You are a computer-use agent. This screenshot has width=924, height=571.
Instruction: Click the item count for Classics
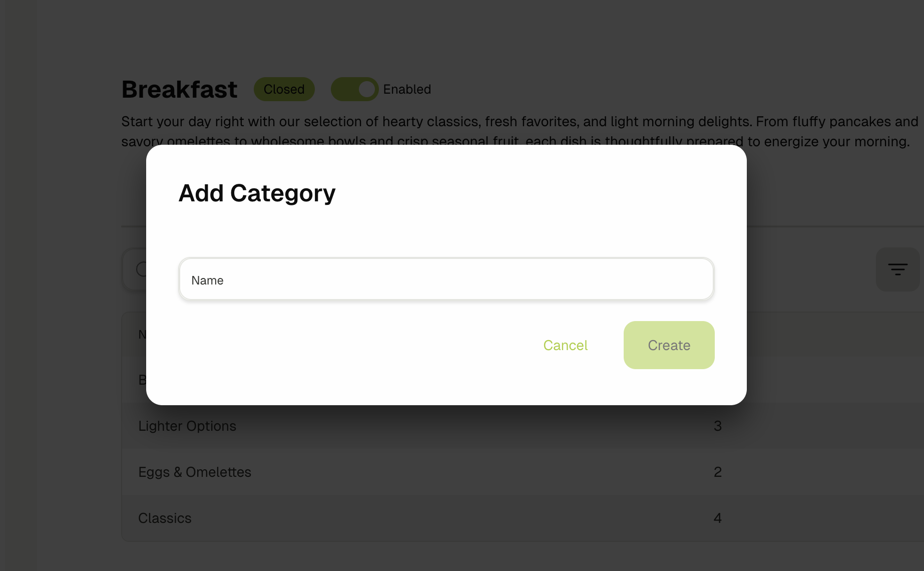pos(717,518)
